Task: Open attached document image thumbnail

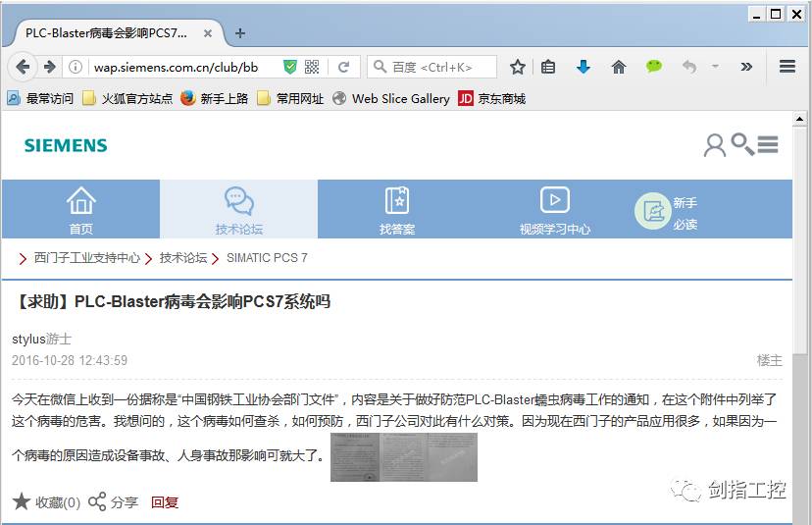Action: [x=404, y=457]
